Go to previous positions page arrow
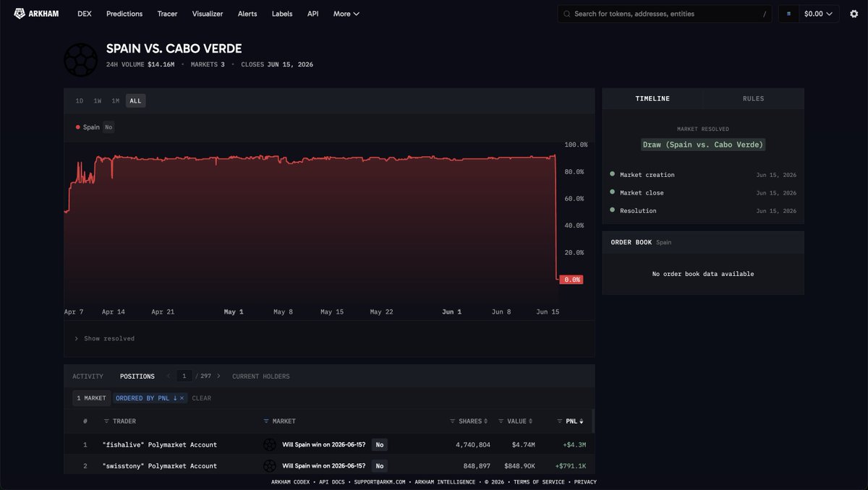This screenshot has width=868, height=490. click(x=168, y=376)
